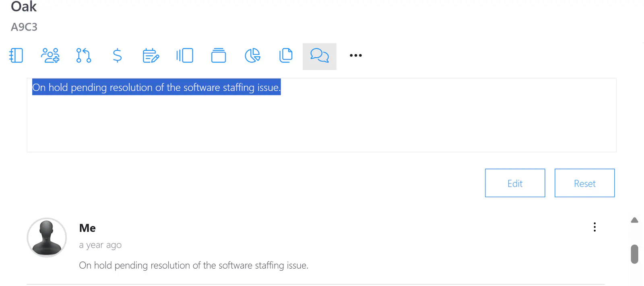Select the comments chat bubbles icon
Viewport: 644px width, 286px height.
[320, 56]
